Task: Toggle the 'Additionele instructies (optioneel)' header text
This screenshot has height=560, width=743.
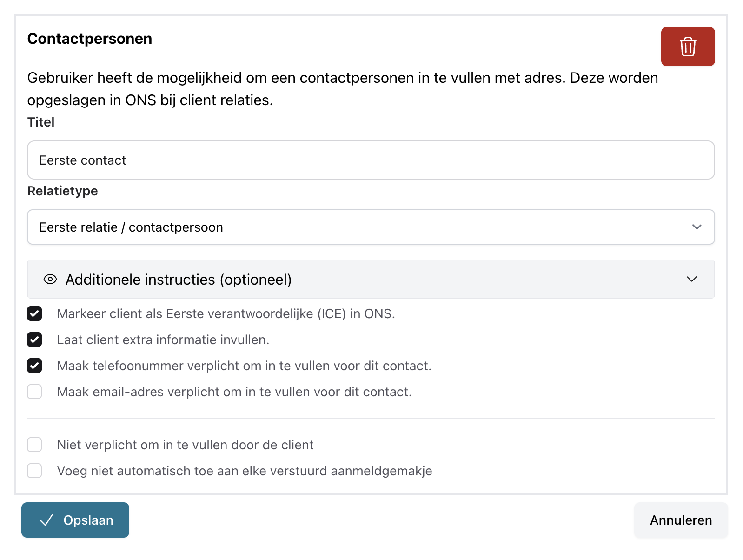Action: pyautogui.click(x=179, y=280)
